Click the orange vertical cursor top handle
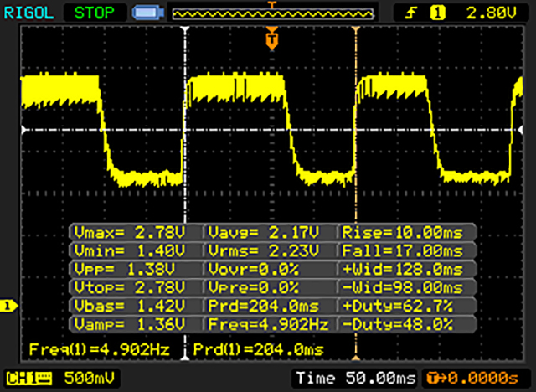Image resolution: width=536 pixels, height=392 pixels. [x=356, y=29]
